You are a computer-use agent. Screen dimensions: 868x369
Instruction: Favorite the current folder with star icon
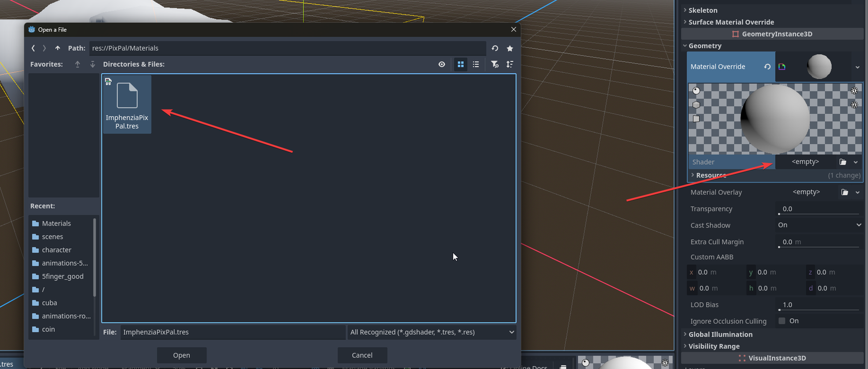(510, 48)
